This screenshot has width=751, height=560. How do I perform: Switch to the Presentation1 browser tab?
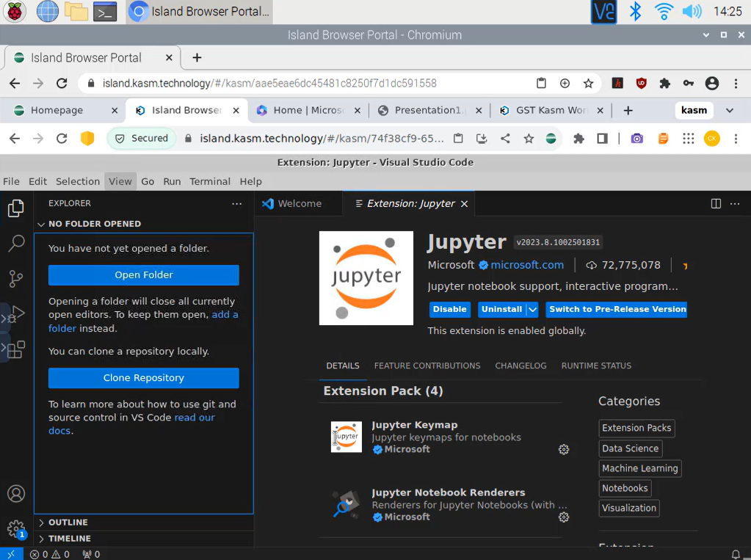pos(428,110)
